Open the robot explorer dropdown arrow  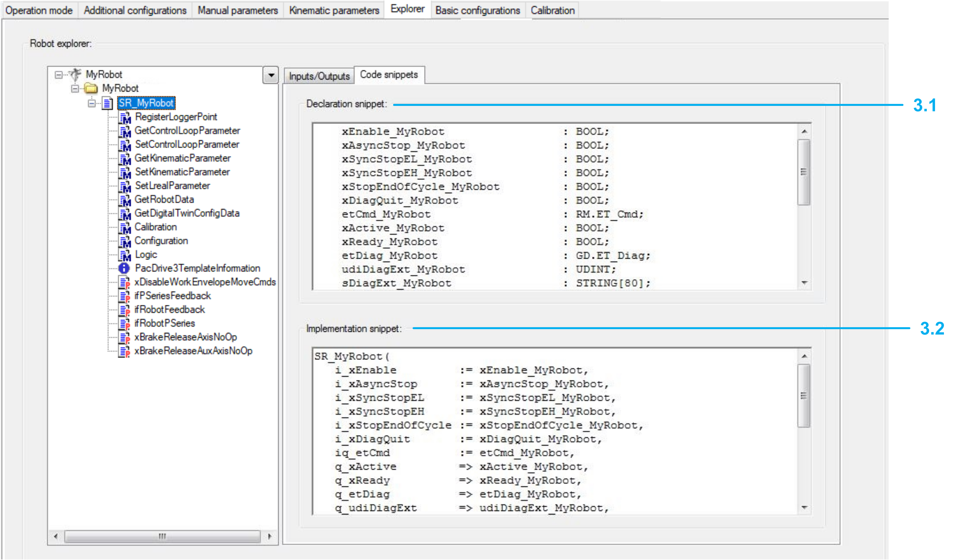[x=271, y=75]
